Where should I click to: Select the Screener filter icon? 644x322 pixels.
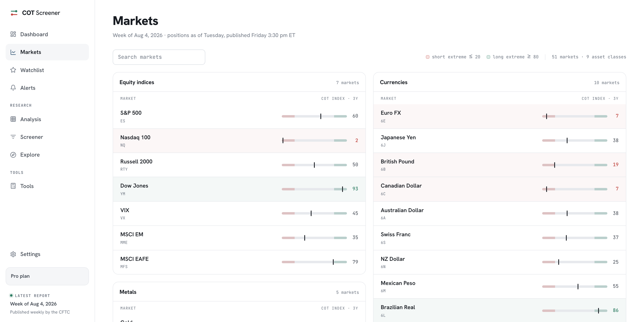click(x=13, y=137)
